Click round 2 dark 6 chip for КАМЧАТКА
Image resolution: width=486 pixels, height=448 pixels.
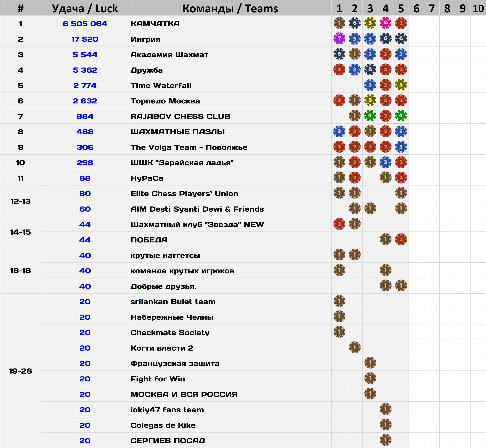pyautogui.click(x=355, y=23)
